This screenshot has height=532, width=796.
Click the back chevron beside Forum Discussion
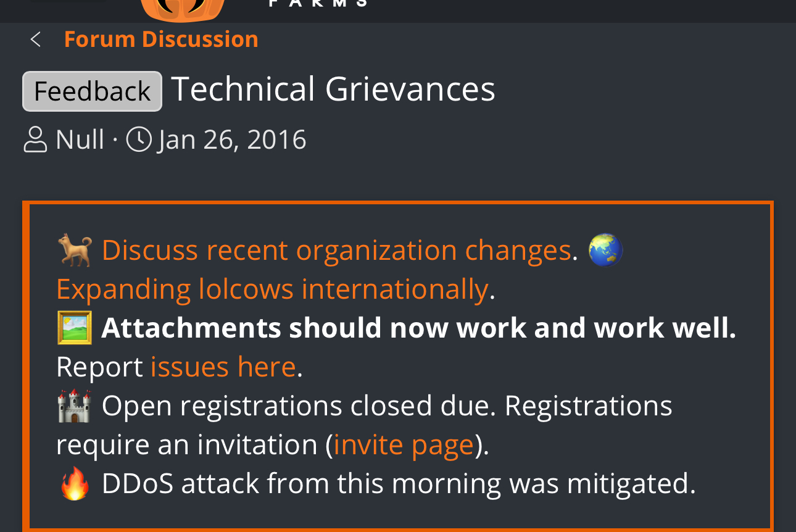click(x=35, y=39)
